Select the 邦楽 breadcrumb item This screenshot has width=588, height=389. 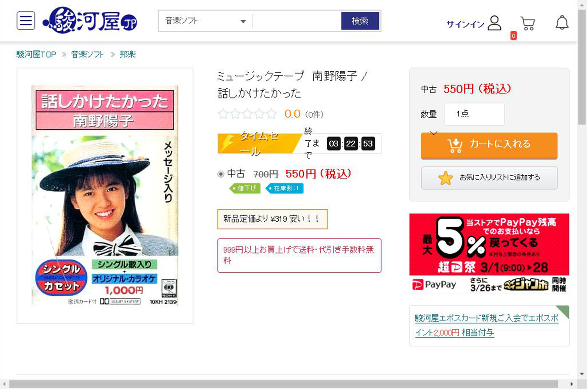[x=127, y=54]
